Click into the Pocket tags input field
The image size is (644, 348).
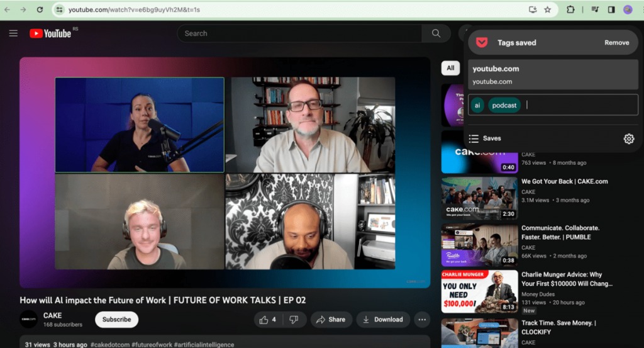point(579,105)
